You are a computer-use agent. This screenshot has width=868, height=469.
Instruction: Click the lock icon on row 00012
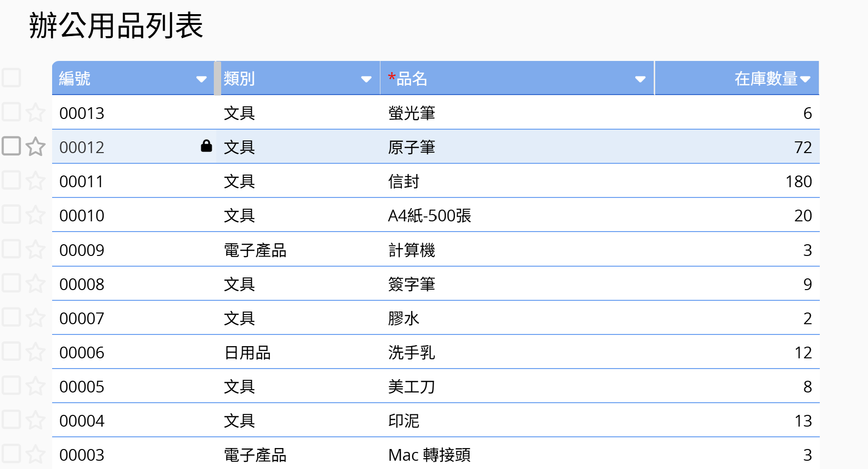207,146
